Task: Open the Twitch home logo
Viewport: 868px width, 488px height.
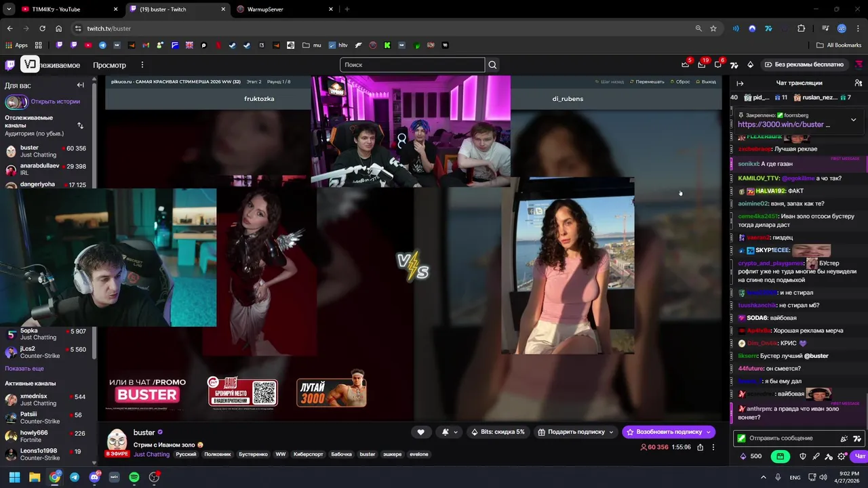Action: (x=9, y=65)
